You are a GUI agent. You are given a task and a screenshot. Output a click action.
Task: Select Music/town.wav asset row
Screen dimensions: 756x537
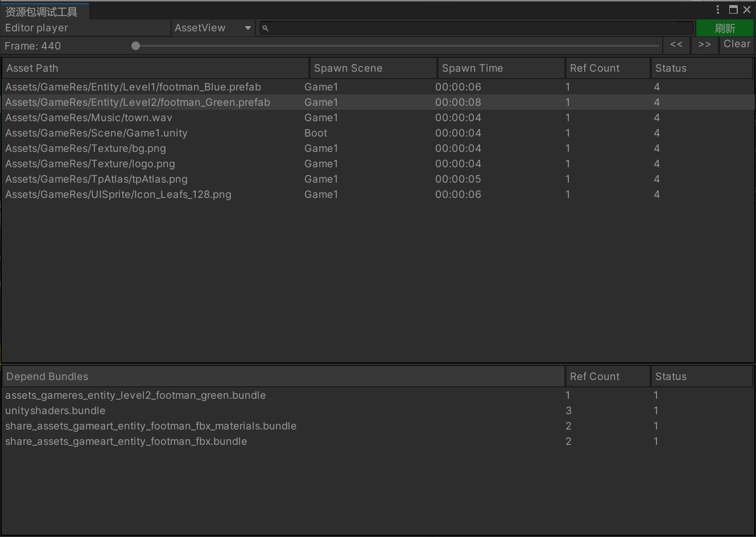click(x=378, y=118)
